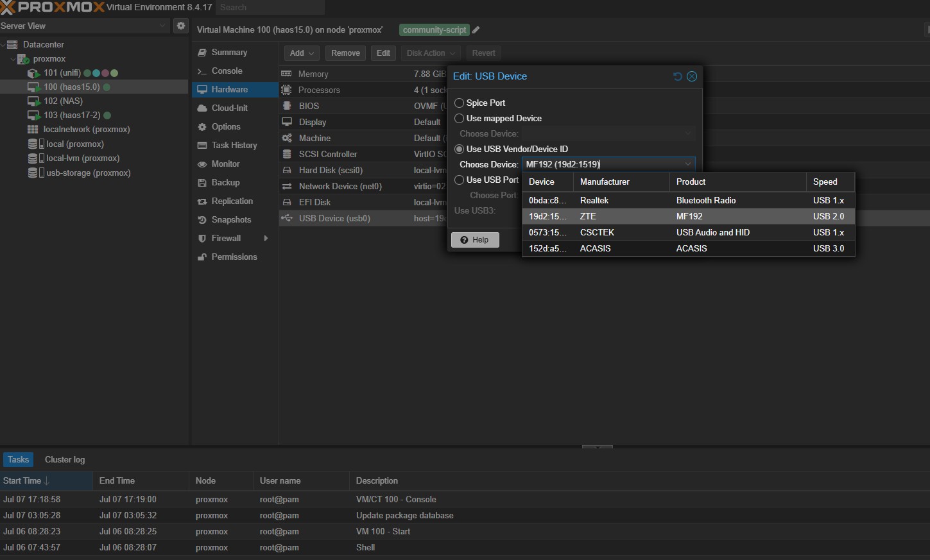
Task: Click the Remove button in the Hardware toolbar
Action: point(345,53)
